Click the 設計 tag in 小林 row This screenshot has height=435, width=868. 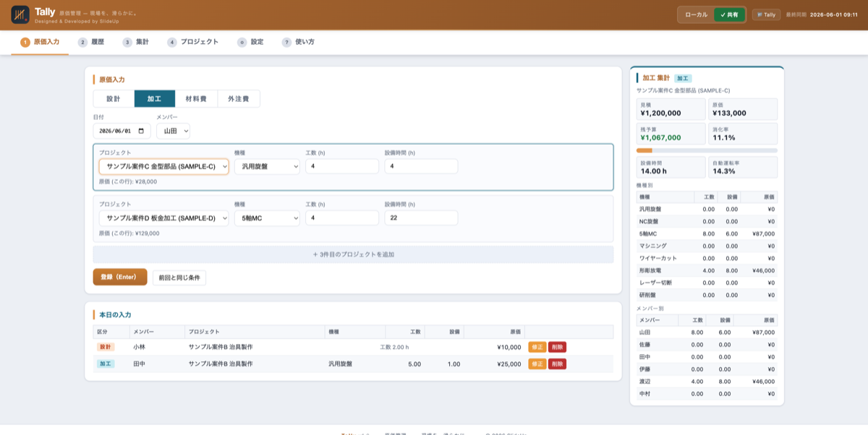pyautogui.click(x=106, y=347)
